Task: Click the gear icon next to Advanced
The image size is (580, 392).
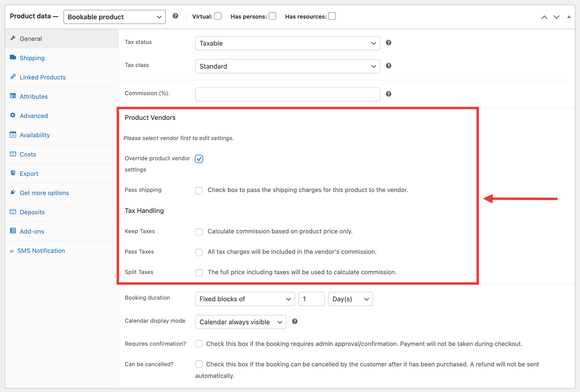Action: [13, 115]
